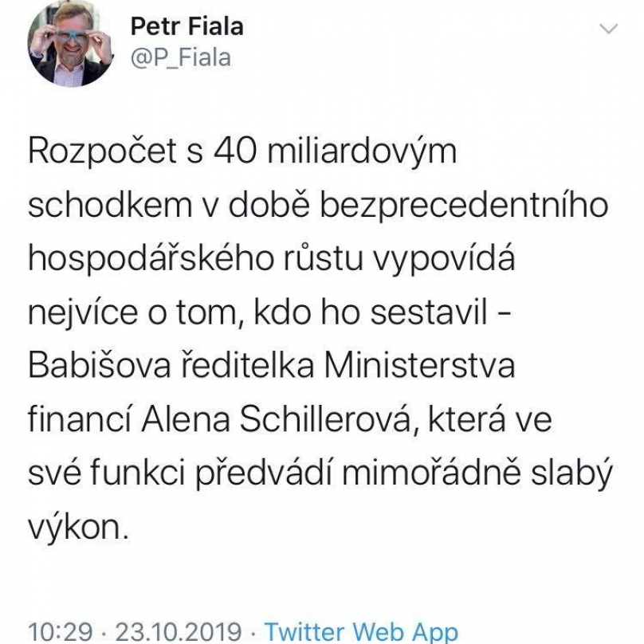644x644 pixels.
Task: Open the @P_Fiala handle link
Action: (x=181, y=57)
